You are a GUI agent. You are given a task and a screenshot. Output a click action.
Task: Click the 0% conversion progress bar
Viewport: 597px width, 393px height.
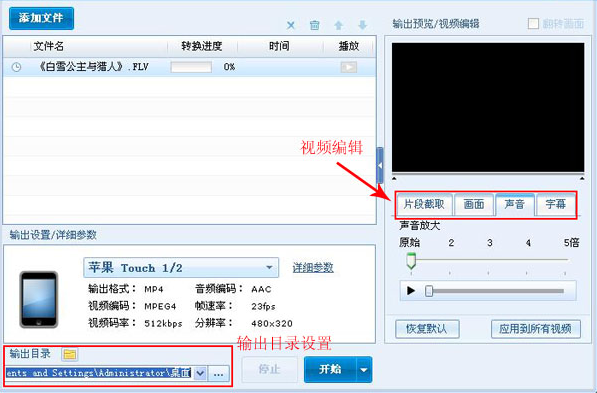point(191,67)
